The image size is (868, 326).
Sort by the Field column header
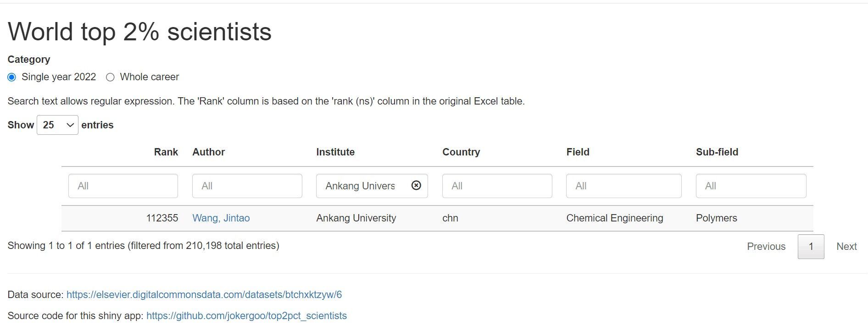[578, 152]
